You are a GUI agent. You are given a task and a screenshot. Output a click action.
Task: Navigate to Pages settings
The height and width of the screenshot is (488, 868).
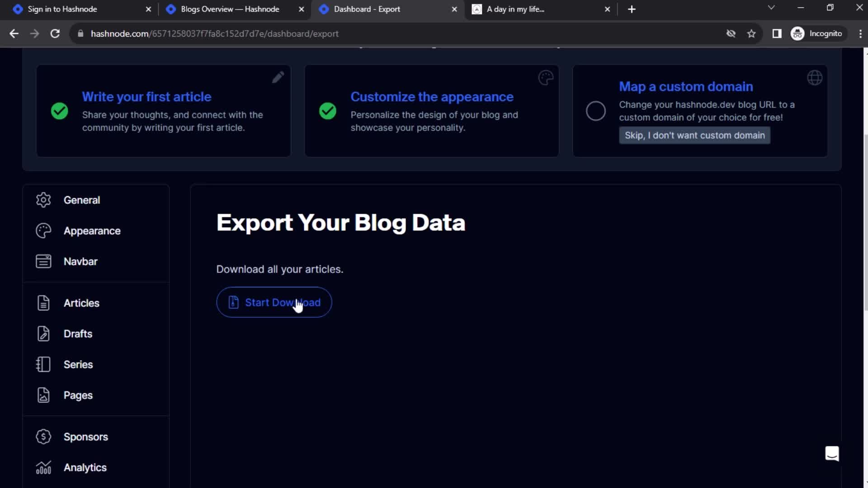[x=78, y=395]
